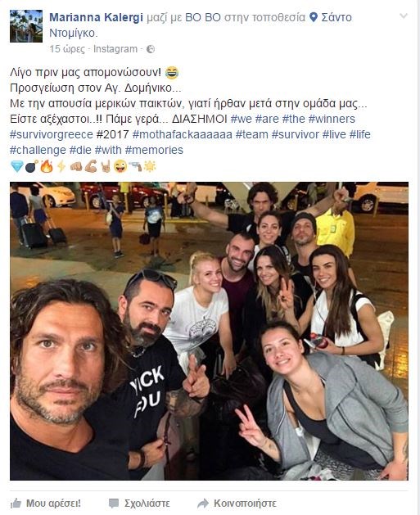Open the #survivorgreece hashtag
420x515 pixels.
tap(52, 134)
